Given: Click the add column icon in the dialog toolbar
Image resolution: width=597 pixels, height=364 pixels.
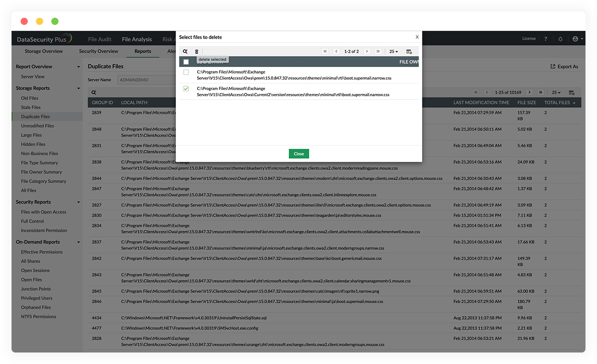Looking at the screenshot, I should pos(408,51).
